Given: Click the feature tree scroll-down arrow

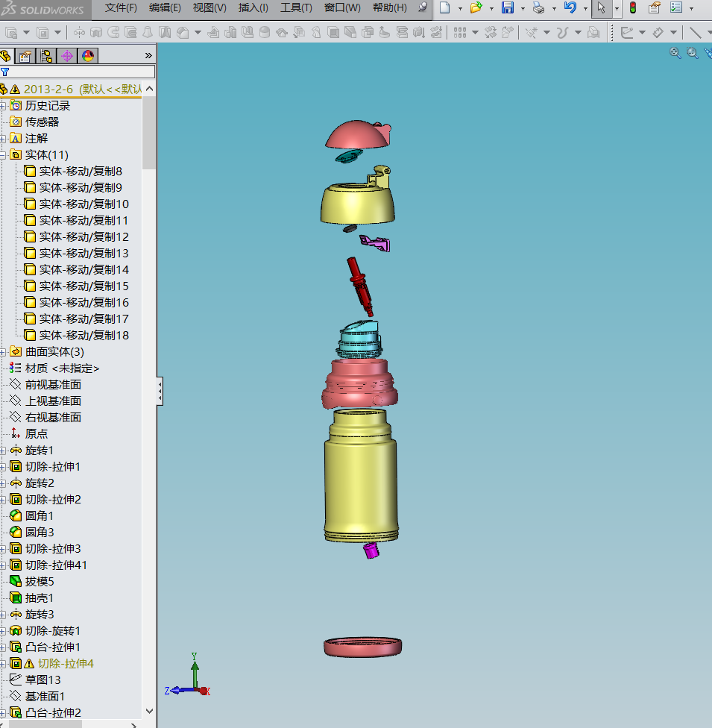Looking at the screenshot, I should click(x=149, y=711).
